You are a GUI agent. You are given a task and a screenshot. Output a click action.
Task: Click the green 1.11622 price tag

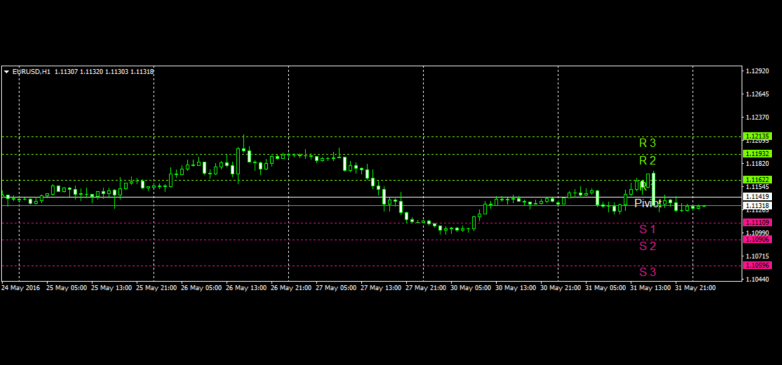(x=758, y=180)
